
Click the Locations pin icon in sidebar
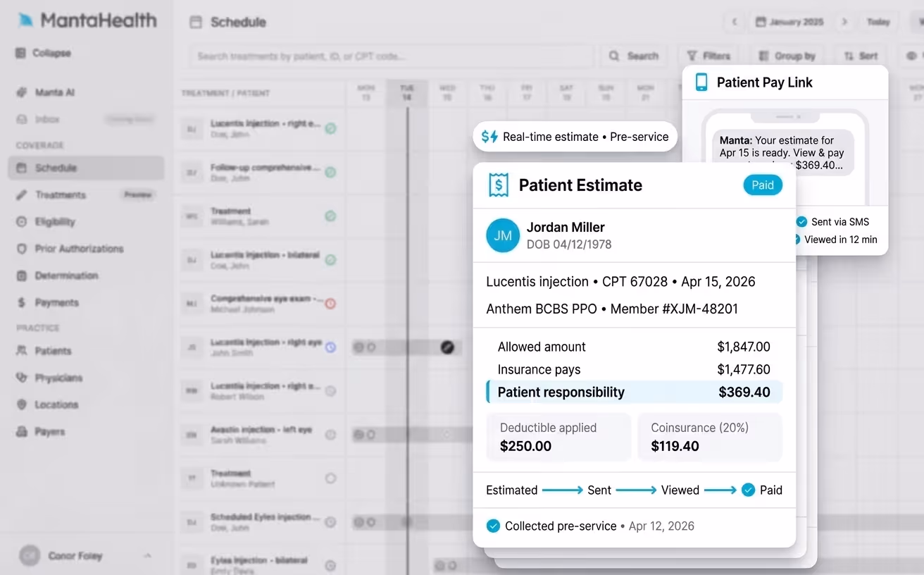[21, 405]
